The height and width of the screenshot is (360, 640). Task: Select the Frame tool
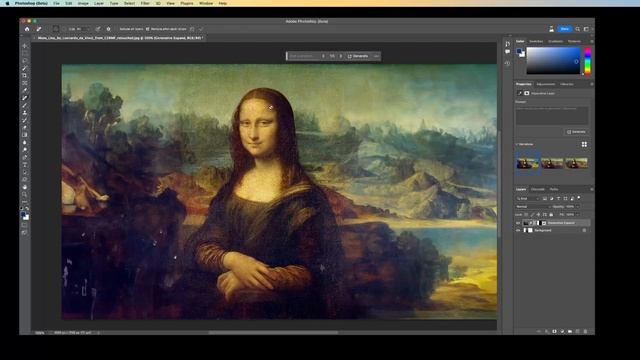25,83
